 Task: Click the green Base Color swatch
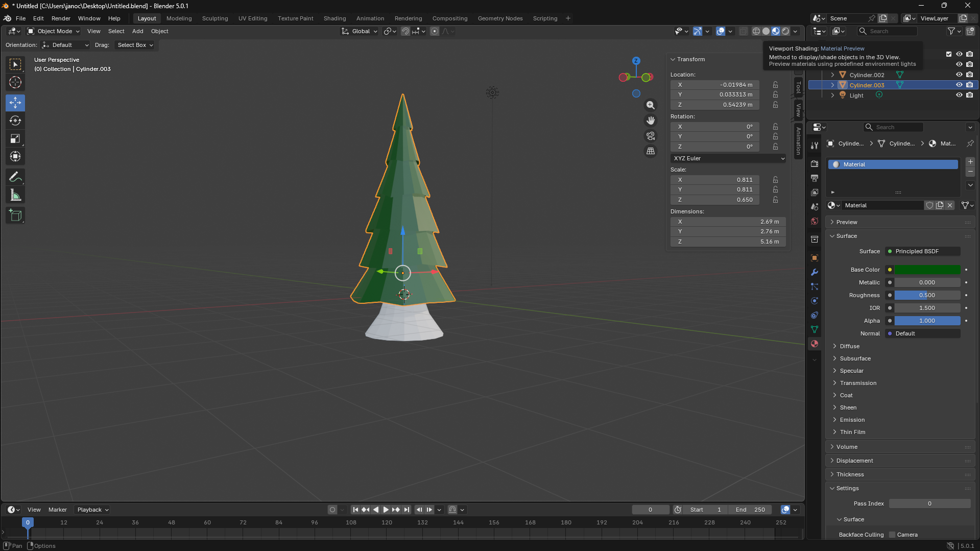point(927,270)
